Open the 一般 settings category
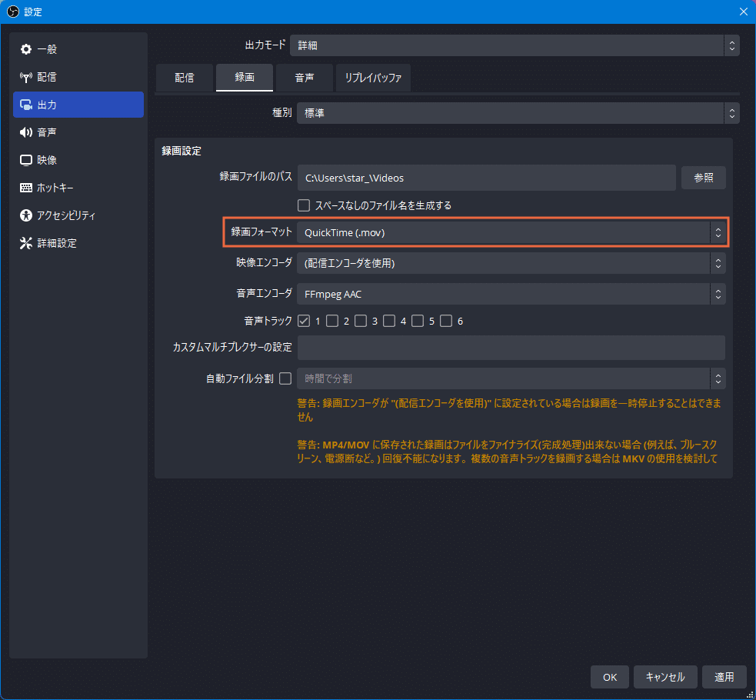756x700 pixels. (x=78, y=49)
